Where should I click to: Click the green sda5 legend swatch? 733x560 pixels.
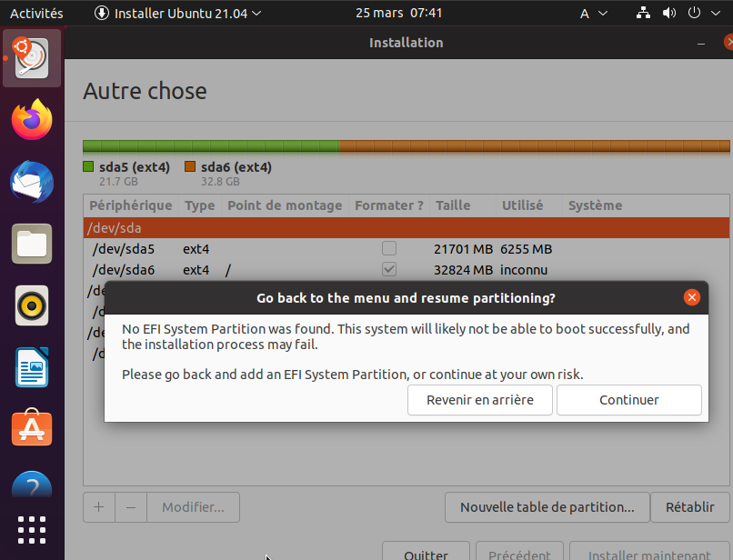(88, 166)
